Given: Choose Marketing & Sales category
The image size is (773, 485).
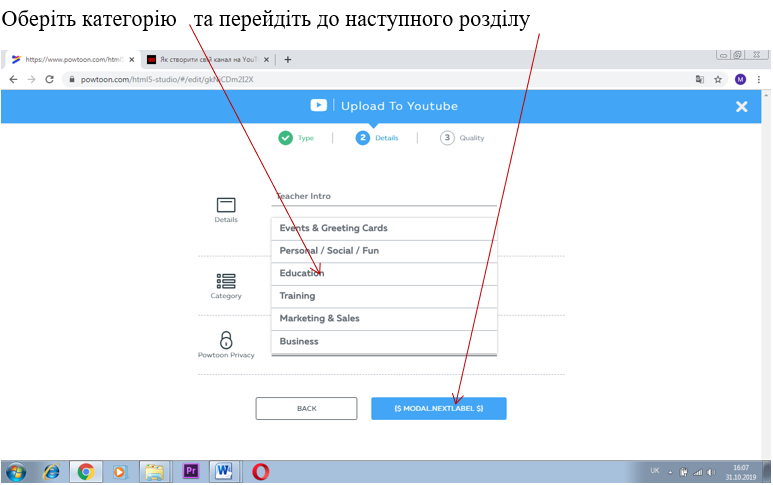Looking at the screenshot, I should 384,319.
